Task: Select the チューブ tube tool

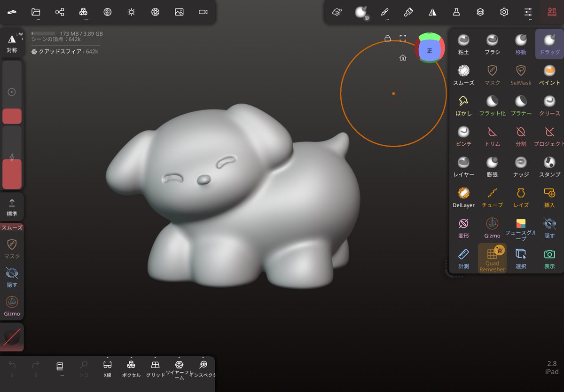Action: pyautogui.click(x=492, y=197)
